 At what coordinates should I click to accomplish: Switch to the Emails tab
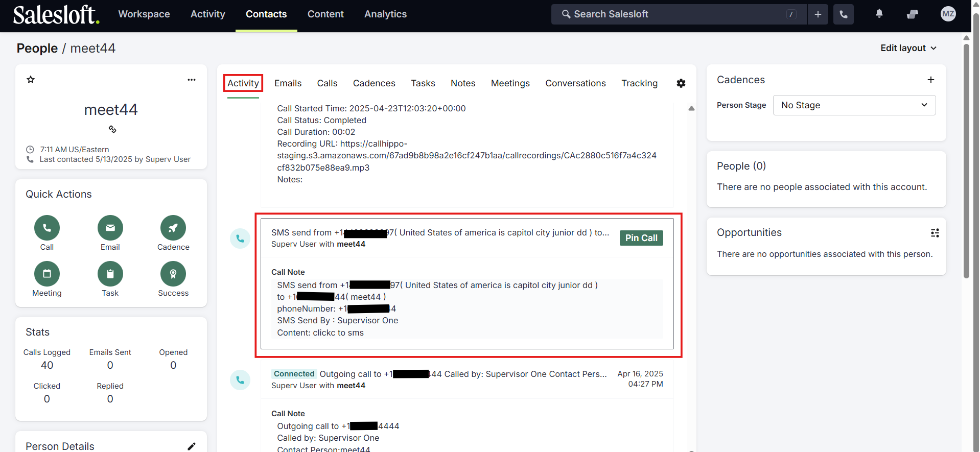(x=288, y=83)
